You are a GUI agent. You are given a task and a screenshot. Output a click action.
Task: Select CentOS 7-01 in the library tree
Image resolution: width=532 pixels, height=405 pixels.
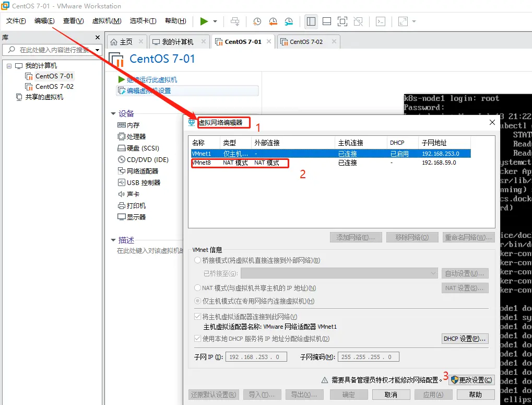50,76
